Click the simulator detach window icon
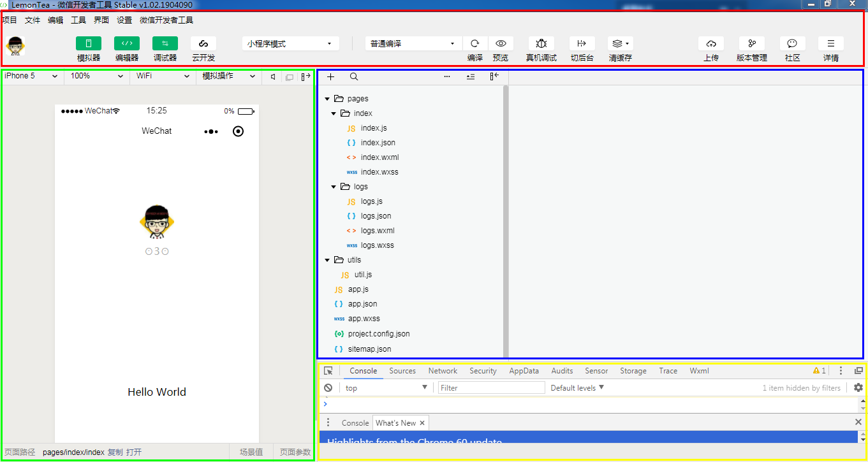Image resolution: width=868 pixels, height=462 pixels. pos(290,77)
